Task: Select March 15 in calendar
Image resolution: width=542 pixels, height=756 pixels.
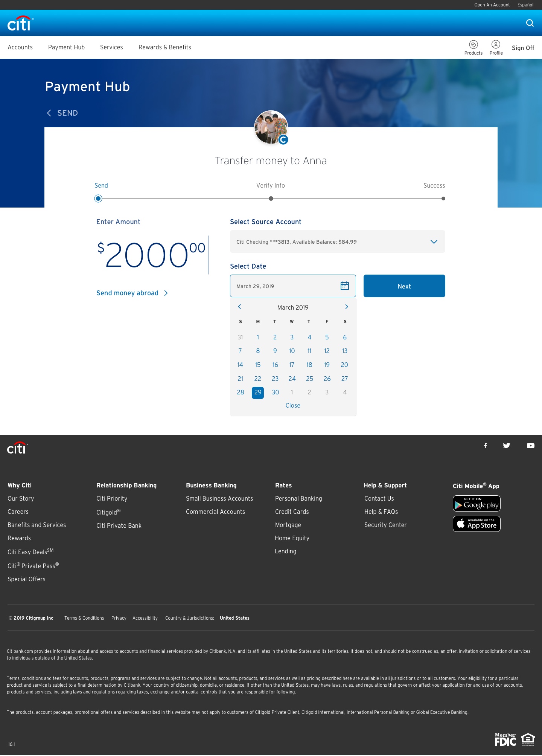Action: [x=258, y=365]
